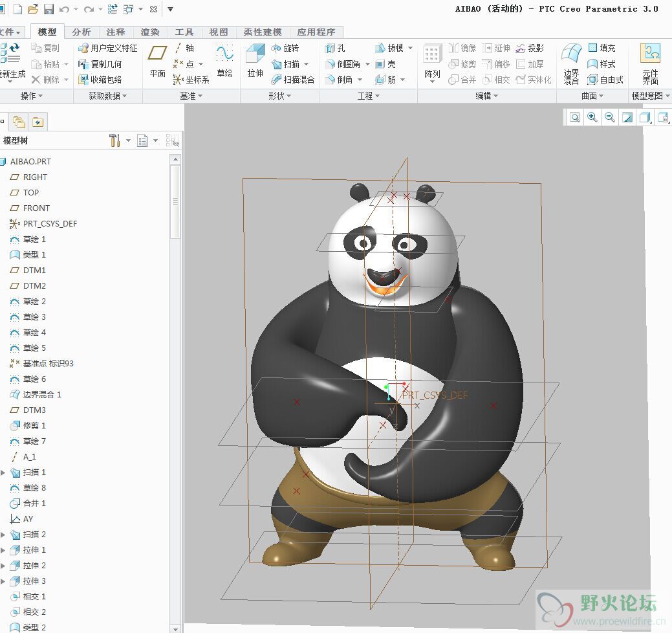
Task: Open the Swept Blend (扫描混合) tool
Action: tap(293, 80)
